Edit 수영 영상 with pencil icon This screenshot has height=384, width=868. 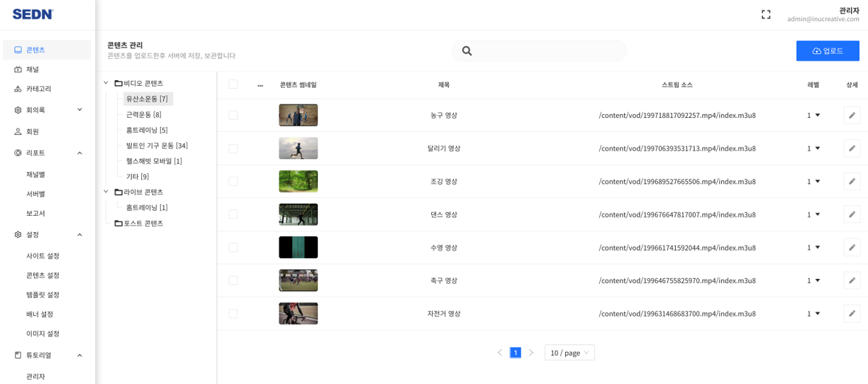pyautogui.click(x=852, y=247)
